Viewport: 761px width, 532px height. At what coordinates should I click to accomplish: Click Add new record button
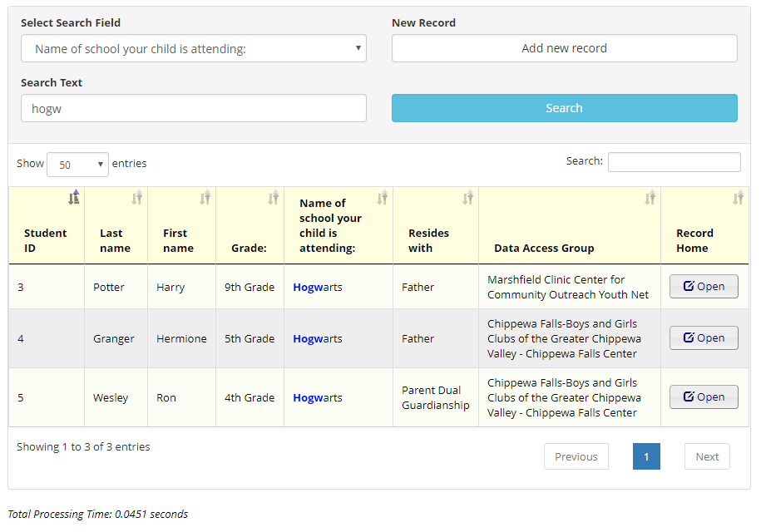click(x=565, y=48)
